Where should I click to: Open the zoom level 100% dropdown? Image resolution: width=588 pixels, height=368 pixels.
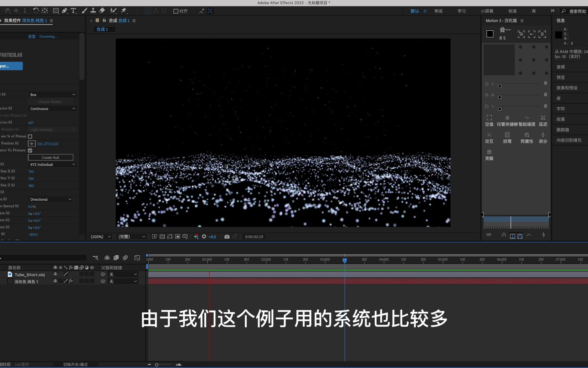(x=100, y=236)
